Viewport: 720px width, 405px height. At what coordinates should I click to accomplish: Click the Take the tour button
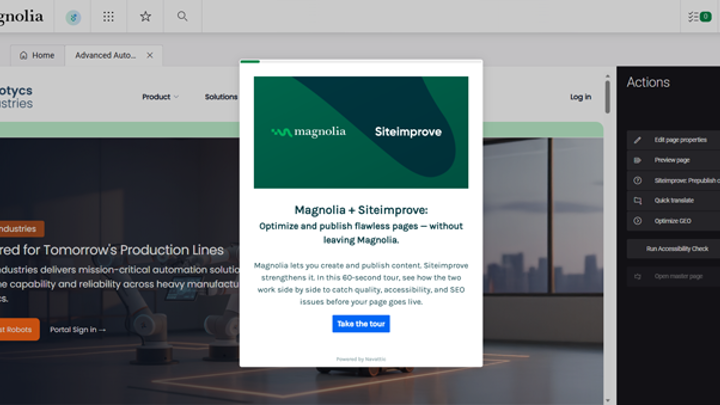(x=361, y=324)
